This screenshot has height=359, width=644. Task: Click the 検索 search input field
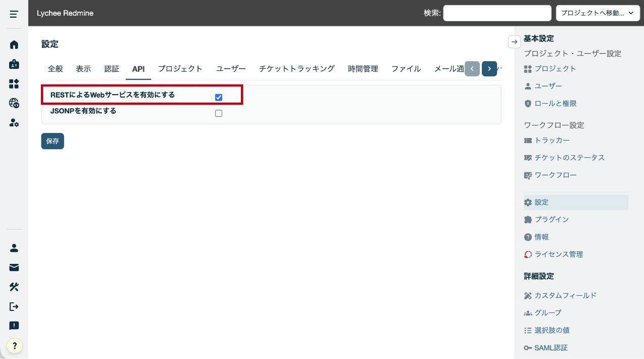tap(497, 13)
